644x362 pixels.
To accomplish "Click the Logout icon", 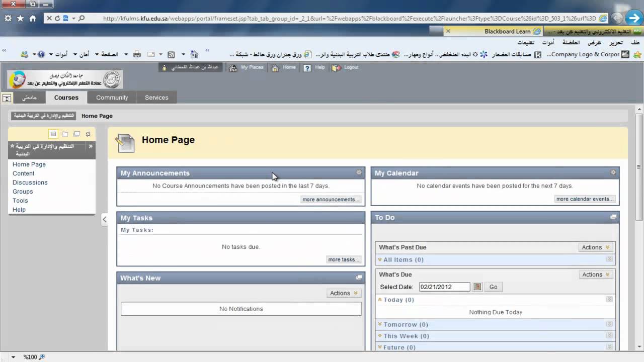I will tap(336, 68).
